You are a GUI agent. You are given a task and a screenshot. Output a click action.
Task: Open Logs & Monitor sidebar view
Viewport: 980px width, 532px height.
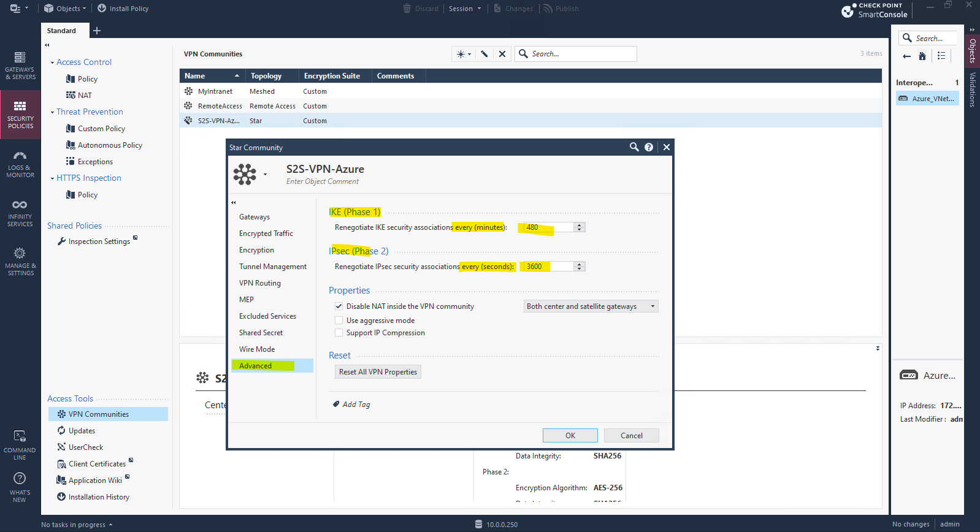[x=20, y=164]
